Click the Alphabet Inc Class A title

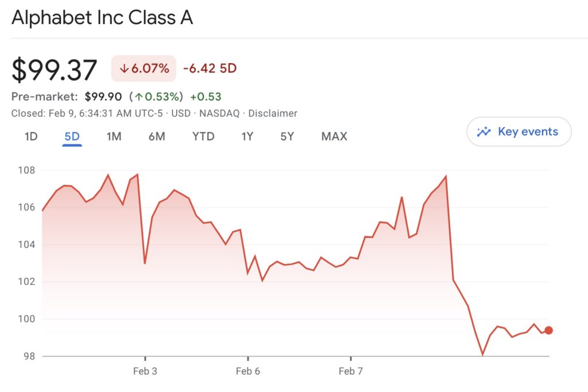[102, 18]
